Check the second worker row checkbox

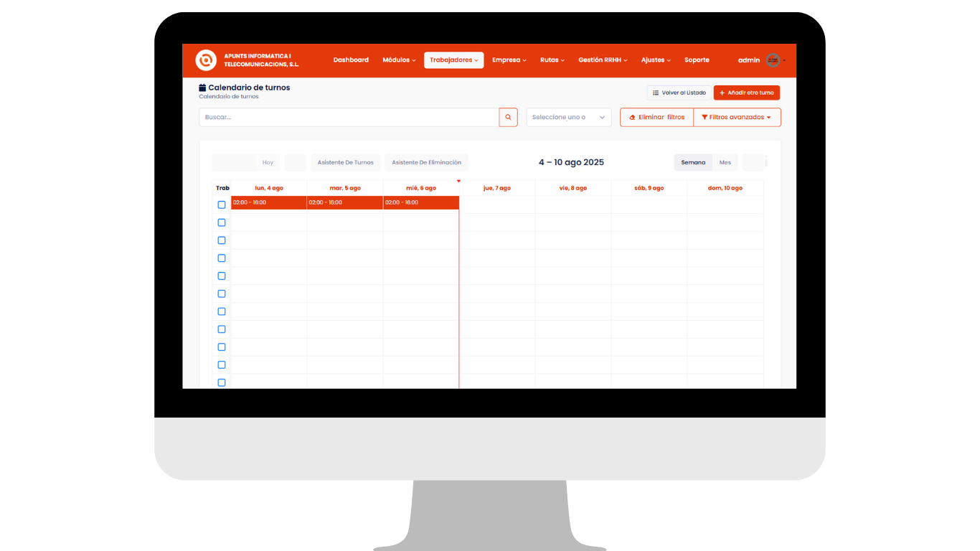[222, 222]
